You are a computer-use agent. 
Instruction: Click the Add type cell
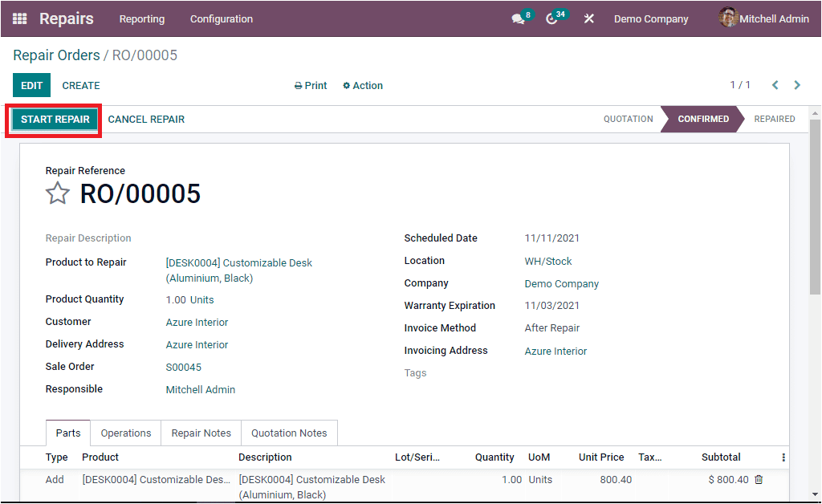click(x=55, y=479)
